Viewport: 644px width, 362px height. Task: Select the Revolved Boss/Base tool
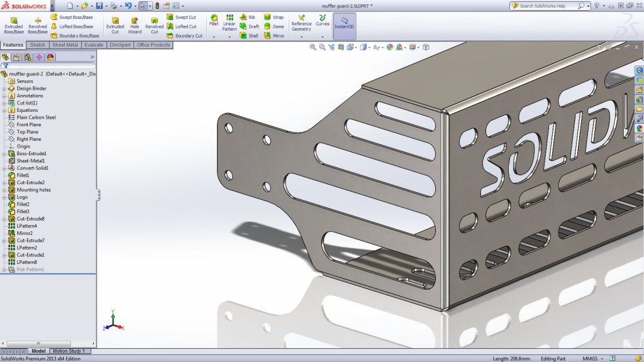pyautogui.click(x=37, y=25)
